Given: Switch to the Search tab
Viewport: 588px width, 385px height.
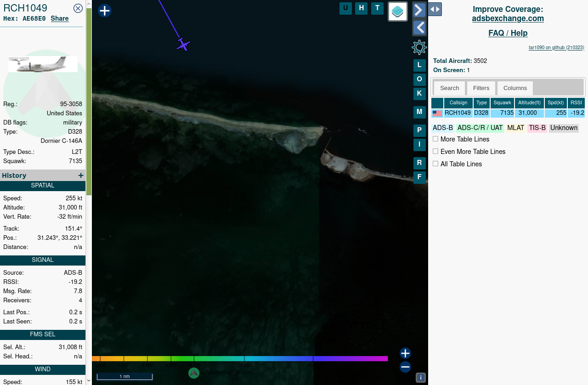Looking at the screenshot, I should tap(449, 88).
